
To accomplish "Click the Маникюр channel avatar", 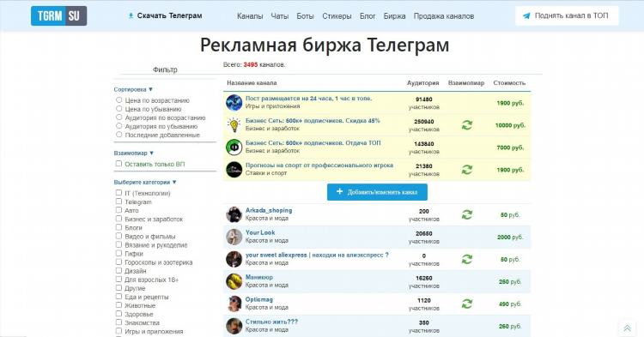I will [234, 281].
